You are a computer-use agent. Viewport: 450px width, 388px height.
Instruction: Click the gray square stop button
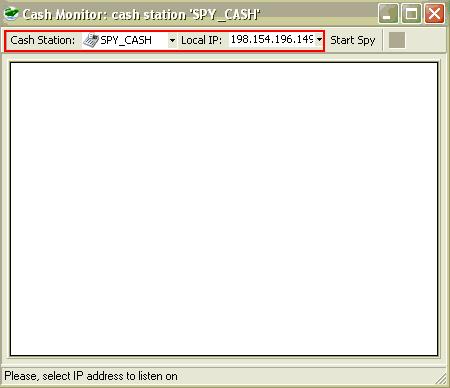pos(397,40)
